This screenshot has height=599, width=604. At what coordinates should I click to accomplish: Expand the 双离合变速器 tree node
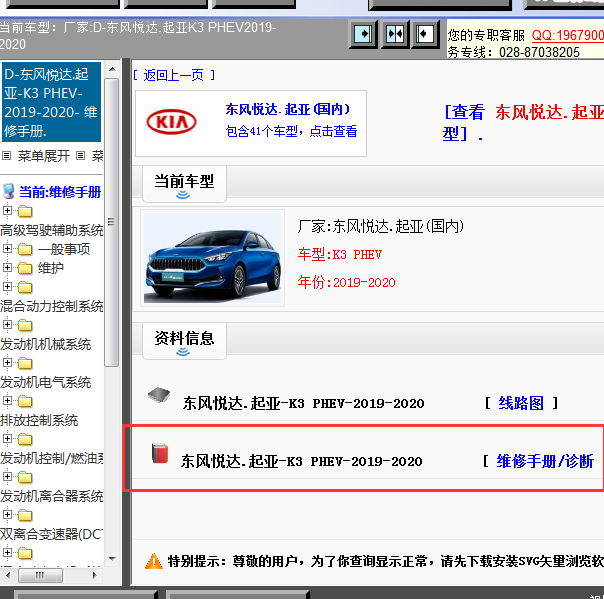click(7, 515)
